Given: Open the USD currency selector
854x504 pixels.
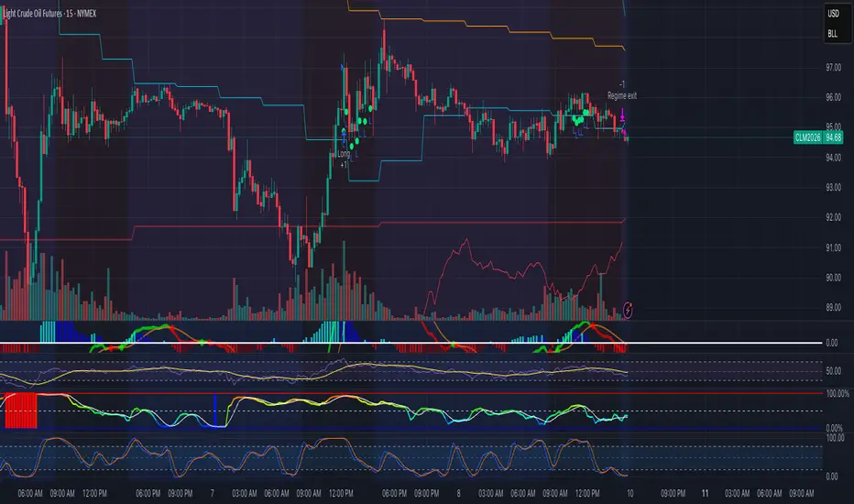Looking at the screenshot, I should pos(833,14).
